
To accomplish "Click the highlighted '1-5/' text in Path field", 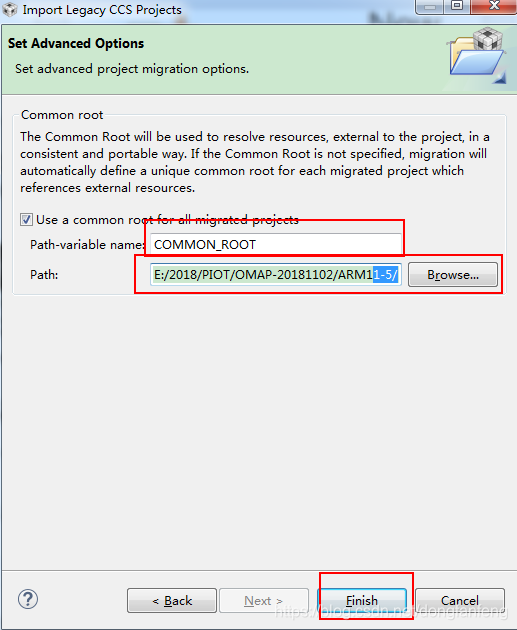I will coord(385,275).
